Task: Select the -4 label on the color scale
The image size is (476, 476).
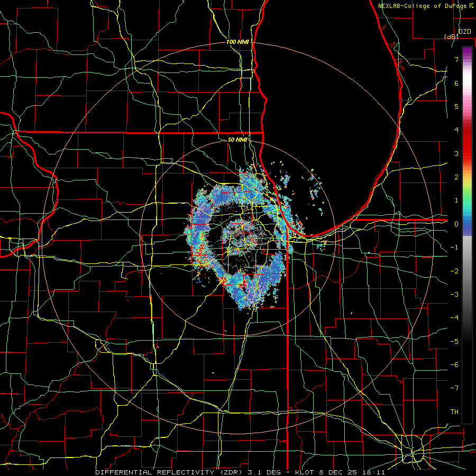Action: (x=454, y=318)
